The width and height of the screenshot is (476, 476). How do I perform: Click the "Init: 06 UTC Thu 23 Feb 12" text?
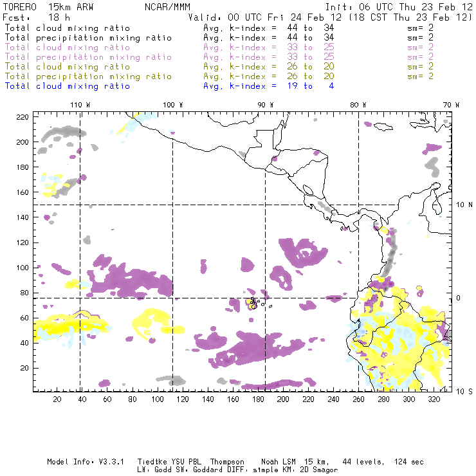pos(399,7)
